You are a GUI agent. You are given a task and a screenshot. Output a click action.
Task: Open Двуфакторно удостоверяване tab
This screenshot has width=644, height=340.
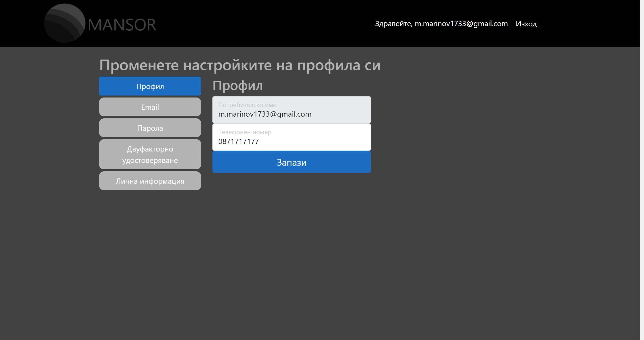point(150,154)
